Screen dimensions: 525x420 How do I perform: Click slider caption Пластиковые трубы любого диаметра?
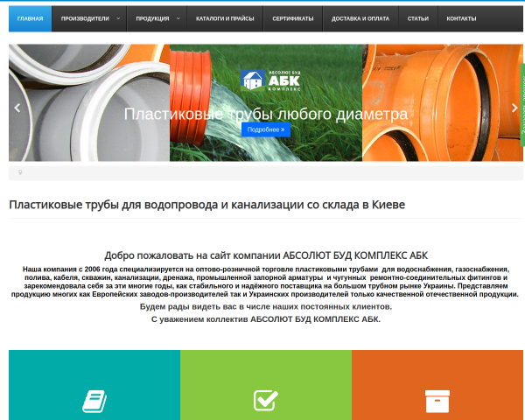click(x=266, y=115)
